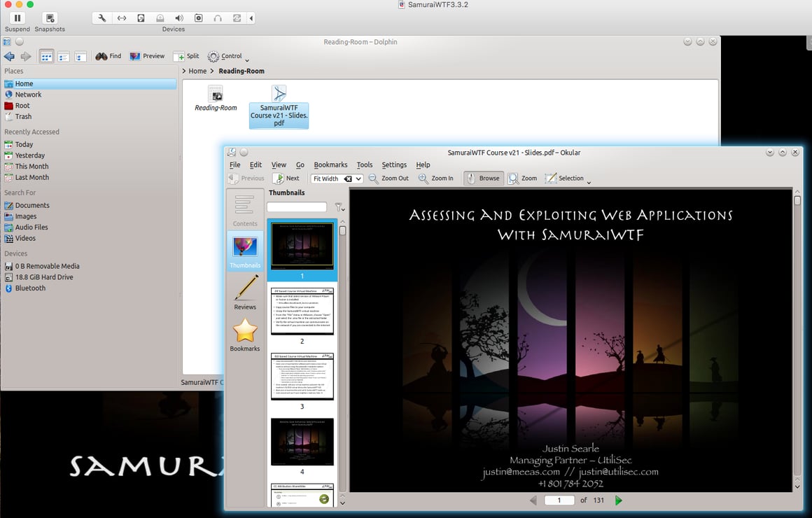The height and width of the screenshot is (518, 812).
Task: Expand Selection tool dropdown arrow
Action: click(589, 181)
